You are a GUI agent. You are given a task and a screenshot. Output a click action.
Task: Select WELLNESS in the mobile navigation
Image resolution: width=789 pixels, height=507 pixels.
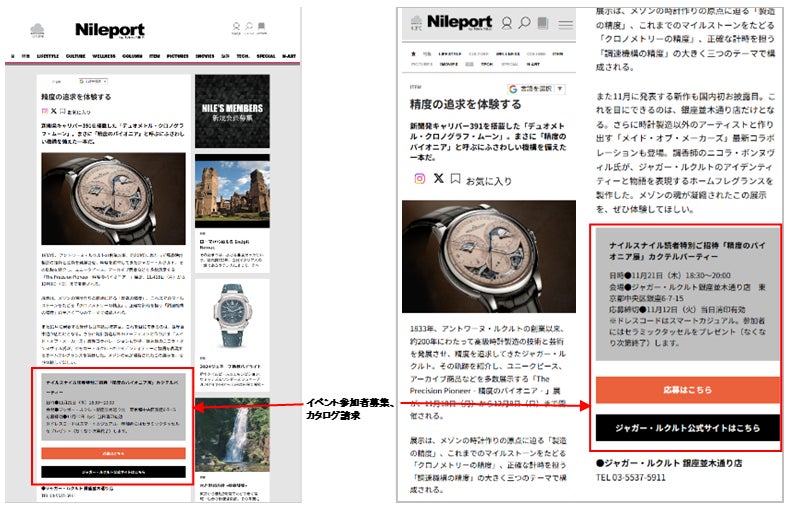508,54
